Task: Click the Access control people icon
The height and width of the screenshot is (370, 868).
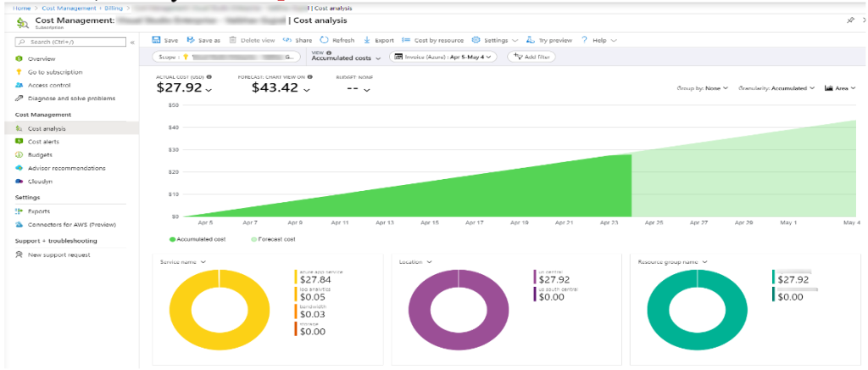Action: 19,86
